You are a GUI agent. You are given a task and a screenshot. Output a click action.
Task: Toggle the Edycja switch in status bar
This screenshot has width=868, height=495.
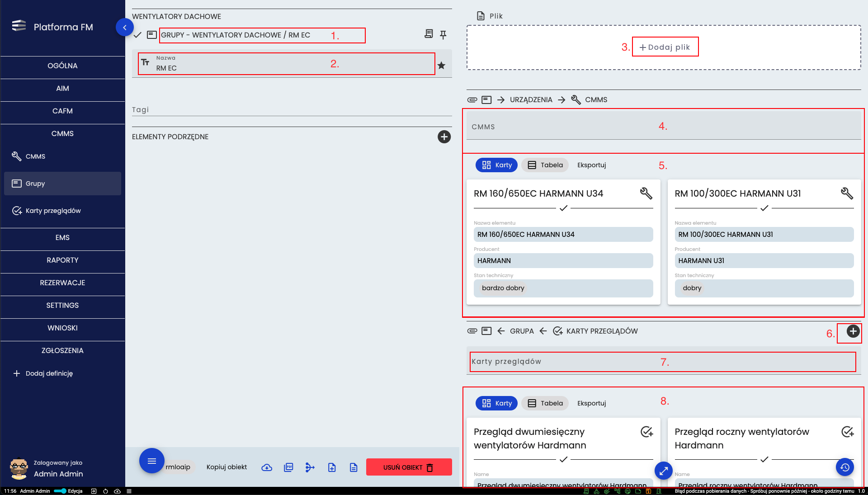click(60, 491)
